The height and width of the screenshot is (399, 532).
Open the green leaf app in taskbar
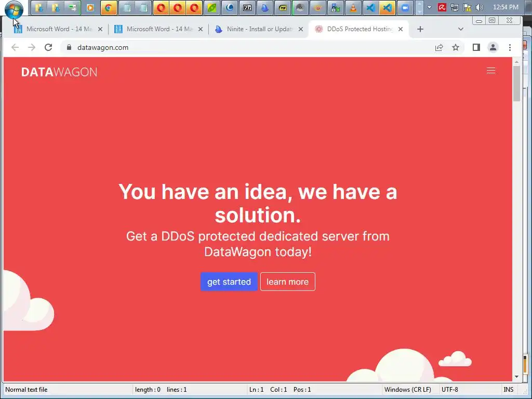click(x=212, y=8)
